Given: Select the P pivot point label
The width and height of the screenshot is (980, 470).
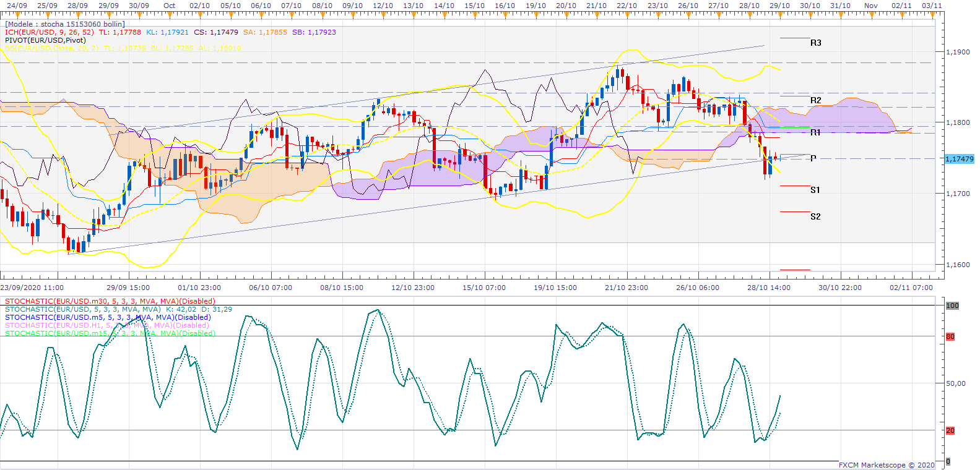Looking at the screenshot, I should pyautogui.click(x=813, y=158).
